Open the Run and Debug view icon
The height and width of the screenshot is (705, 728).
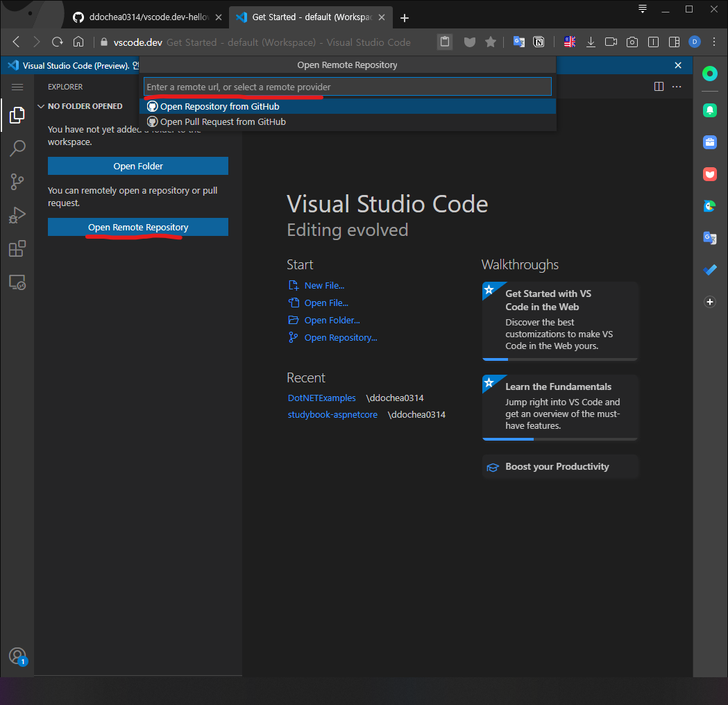pyautogui.click(x=17, y=215)
